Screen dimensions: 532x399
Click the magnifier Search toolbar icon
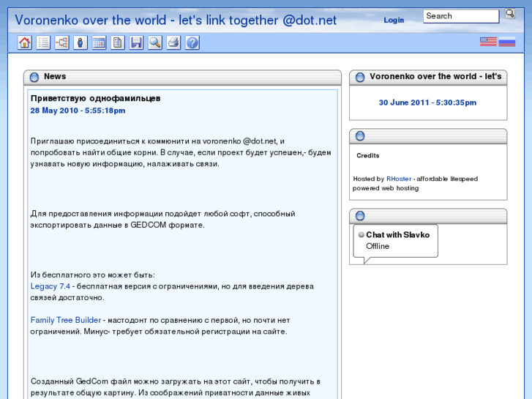155,43
